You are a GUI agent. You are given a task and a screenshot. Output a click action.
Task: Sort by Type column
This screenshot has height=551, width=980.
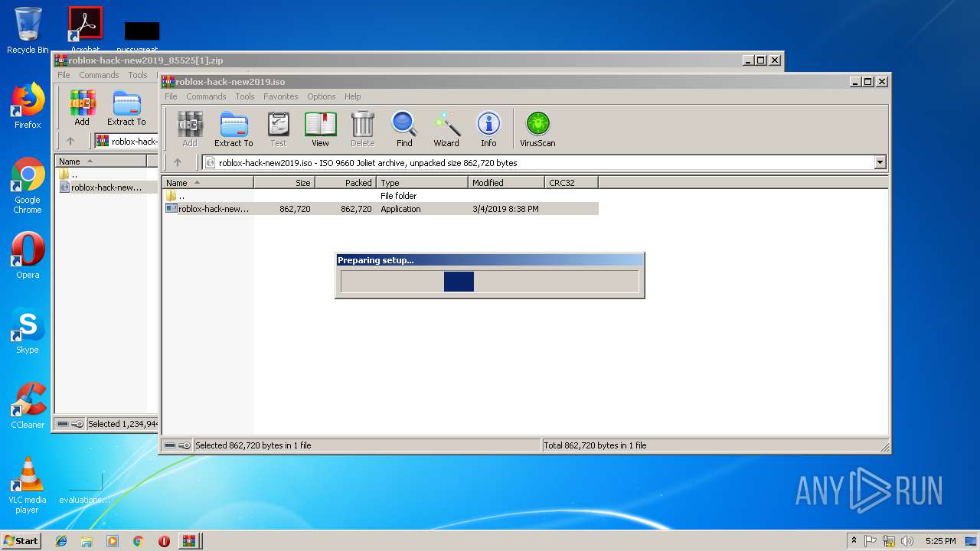coord(423,183)
